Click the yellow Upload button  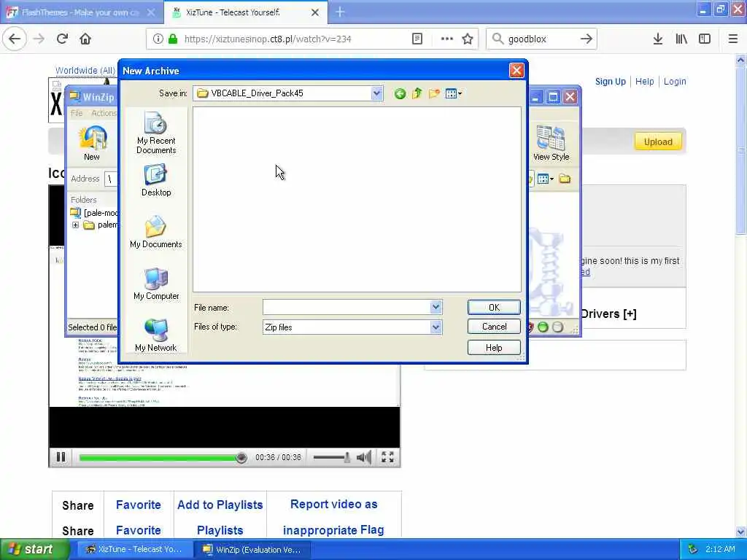click(658, 142)
